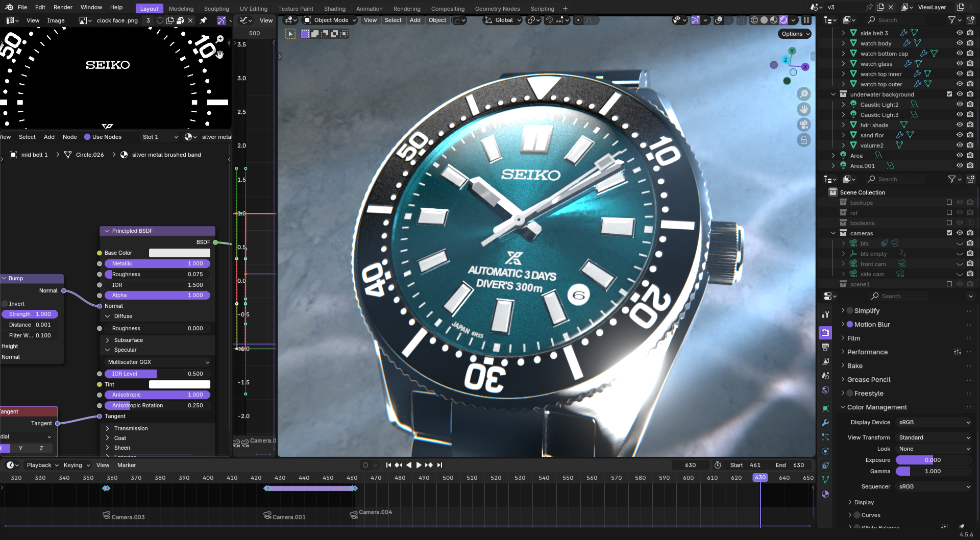
Task: Uncheck the underwater background collection checkbox
Action: pos(949,94)
